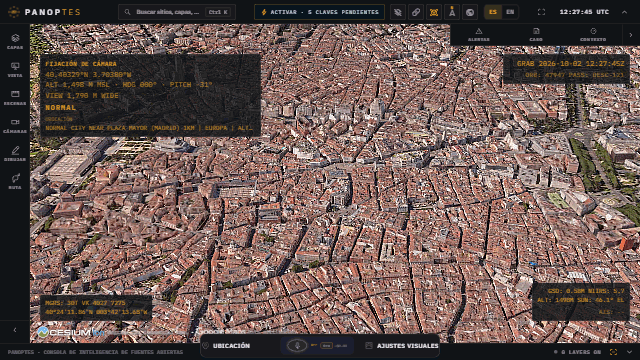Switch language to EN
Image resolution: width=640 pixels, height=360 pixels.
pyautogui.click(x=510, y=12)
